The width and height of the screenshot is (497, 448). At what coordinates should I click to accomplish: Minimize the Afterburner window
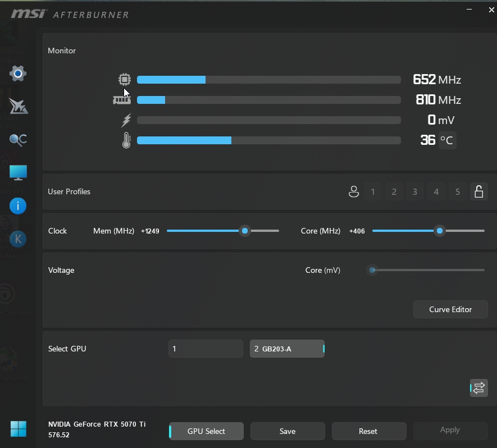point(469,10)
